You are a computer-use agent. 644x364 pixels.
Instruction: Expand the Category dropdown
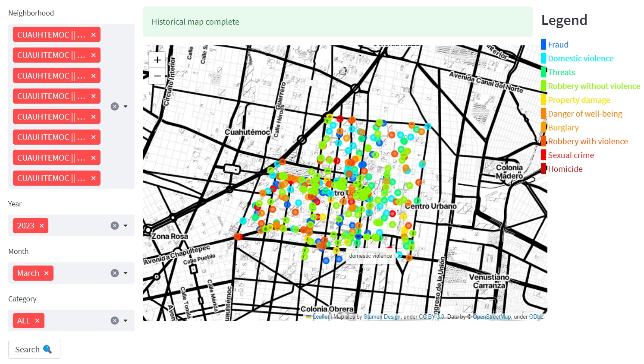[x=126, y=320]
